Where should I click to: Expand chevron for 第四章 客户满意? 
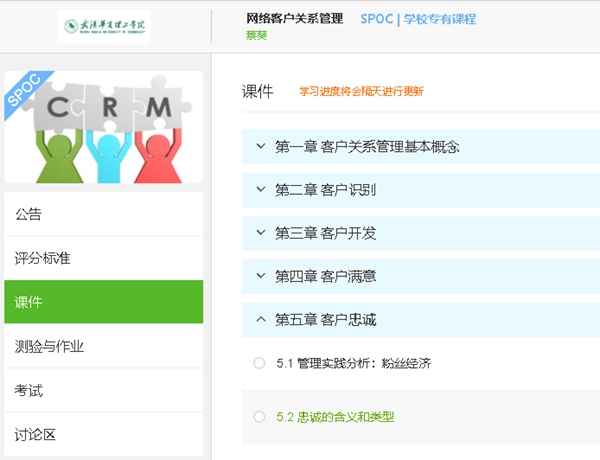pyautogui.click(x=261, y=276)
